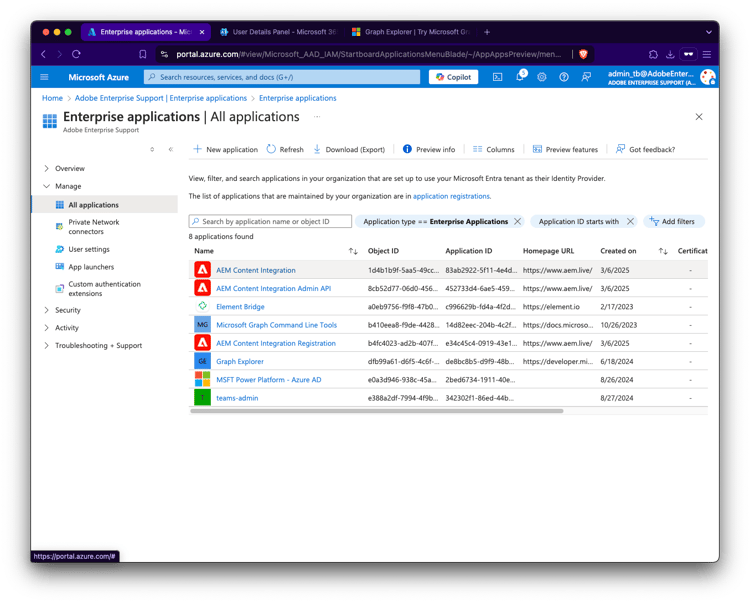Screen dimensions: 750x603
Task: Open a new browser tab
Action: click(487, 32)
